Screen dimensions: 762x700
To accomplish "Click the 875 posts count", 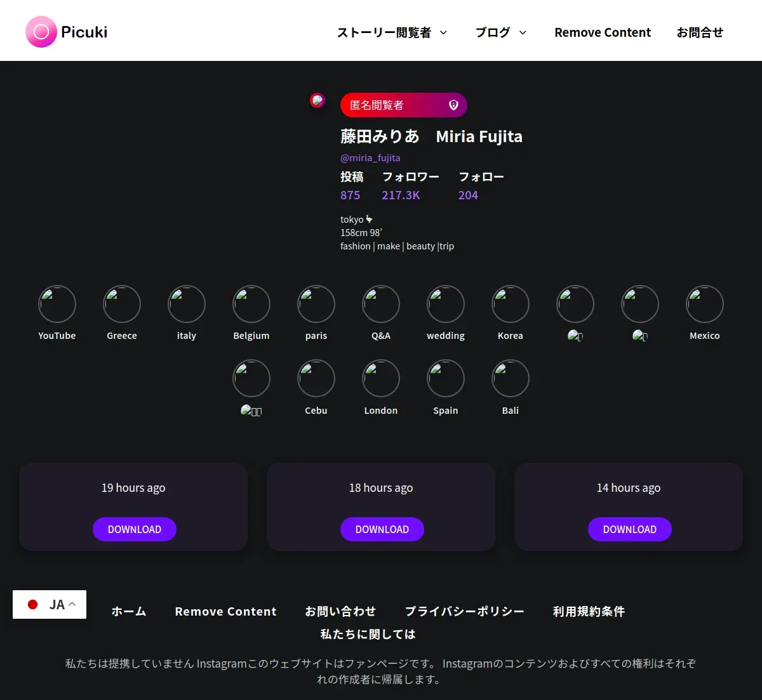I will coord(350,195).
